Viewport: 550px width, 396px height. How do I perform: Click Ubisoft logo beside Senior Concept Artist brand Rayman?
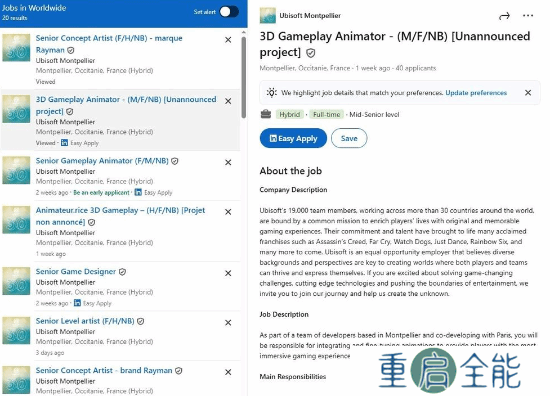pyautogui.click(x=16, y=380)
